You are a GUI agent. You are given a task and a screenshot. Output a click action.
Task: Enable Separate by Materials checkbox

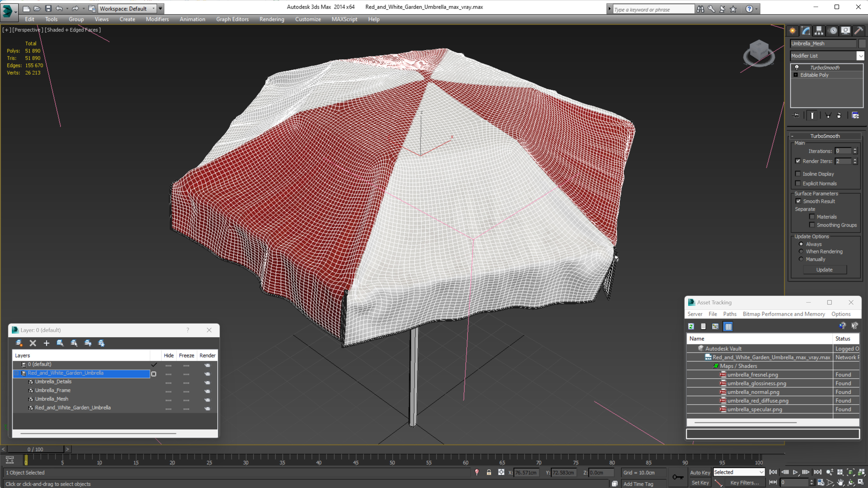pos(812,216)
